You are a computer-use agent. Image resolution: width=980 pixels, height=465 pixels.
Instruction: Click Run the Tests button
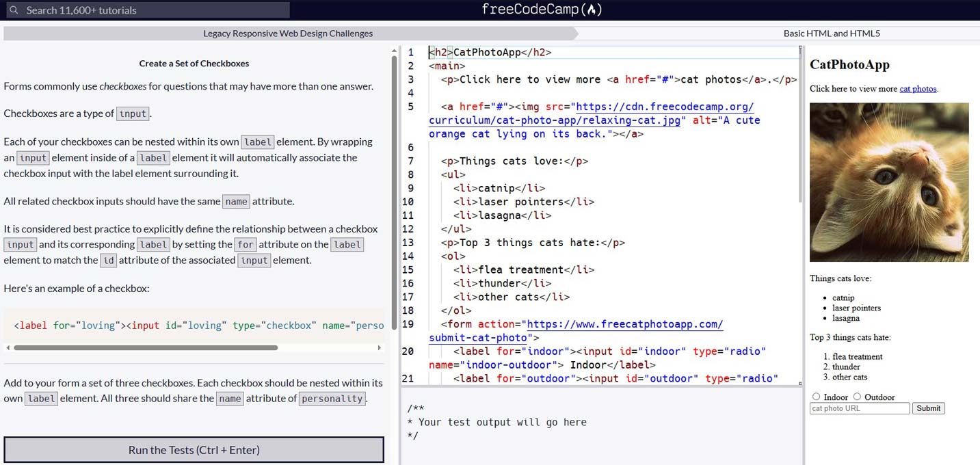tap(194, 450)
